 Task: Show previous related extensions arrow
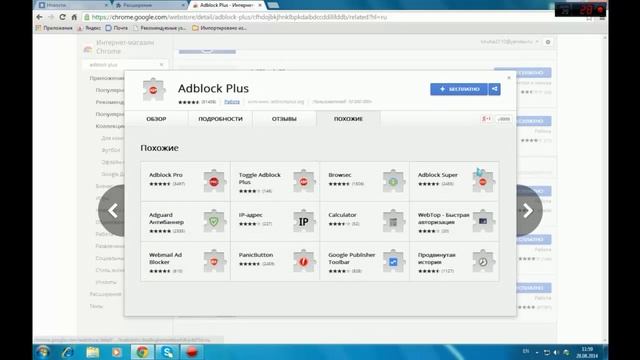[x=112, y=211]
